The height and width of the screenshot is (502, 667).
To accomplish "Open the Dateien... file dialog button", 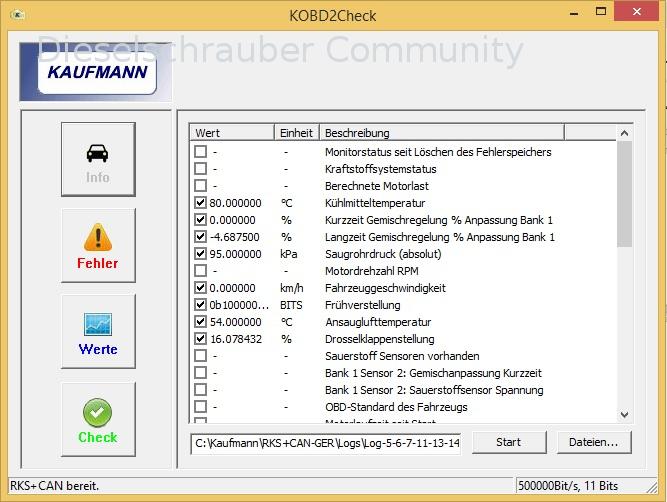I will click(x=594, y=442).
